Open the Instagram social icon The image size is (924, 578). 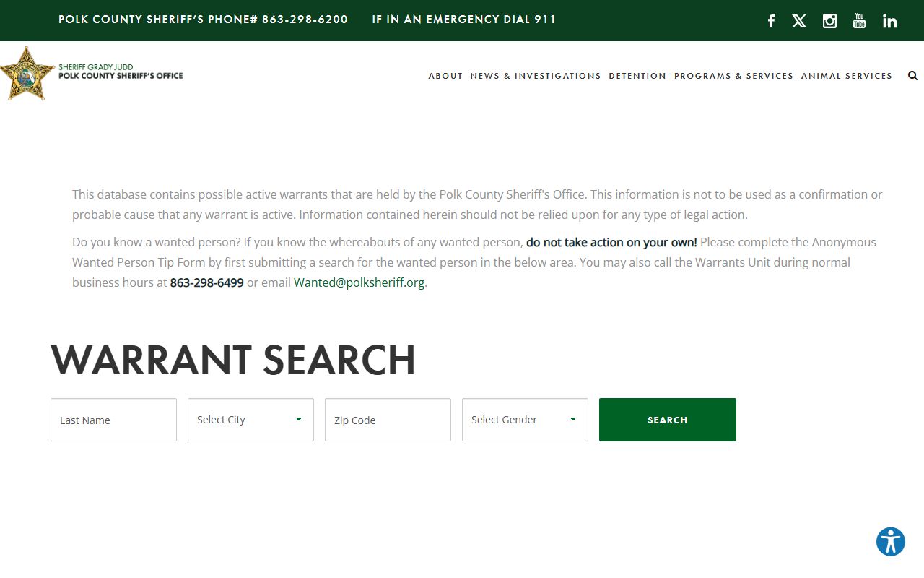click(829, 21)
